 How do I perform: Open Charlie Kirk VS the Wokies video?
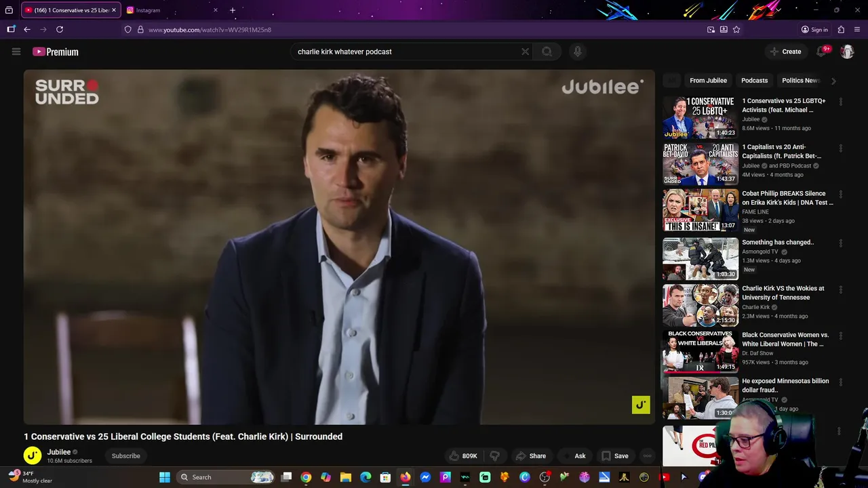click(701, 305)
